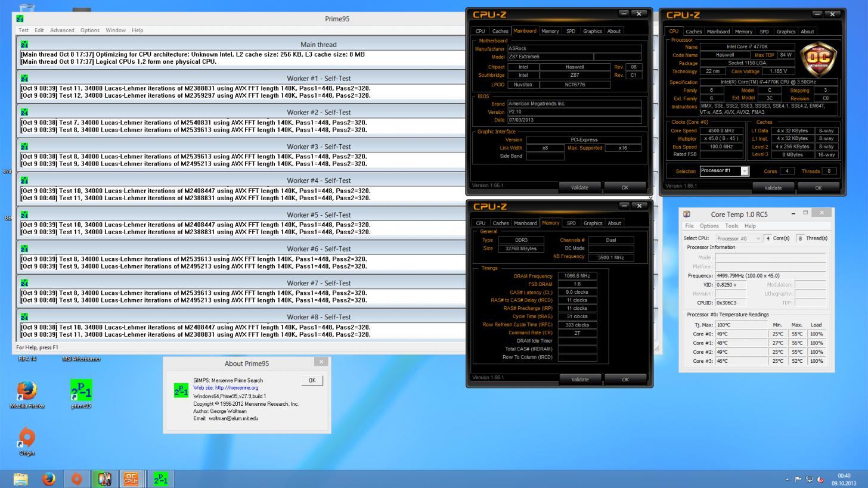Click the Prime95 title bar icon

(20, 18)
